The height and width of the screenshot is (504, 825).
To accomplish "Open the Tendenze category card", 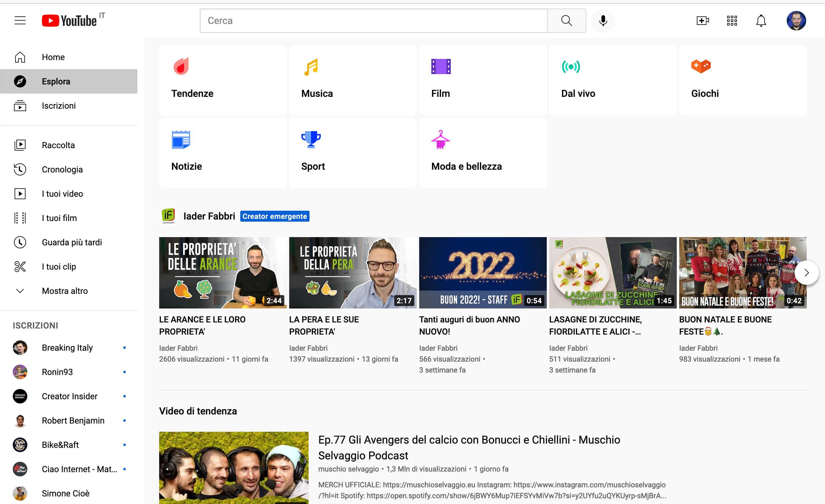I will click(223, 80).
